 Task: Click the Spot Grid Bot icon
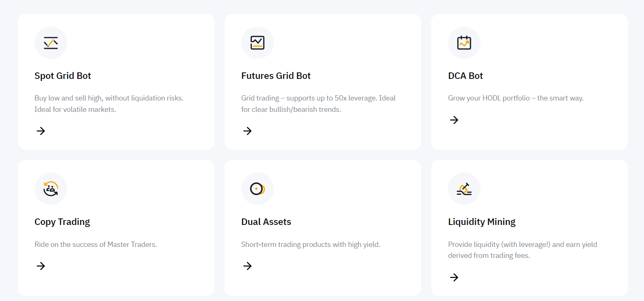point(51,43)
